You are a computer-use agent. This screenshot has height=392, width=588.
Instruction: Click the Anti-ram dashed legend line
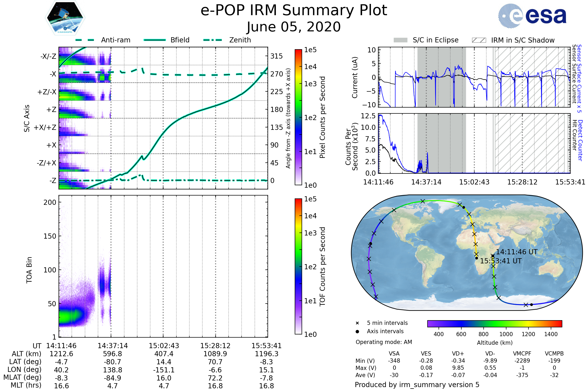pos(85,40)
